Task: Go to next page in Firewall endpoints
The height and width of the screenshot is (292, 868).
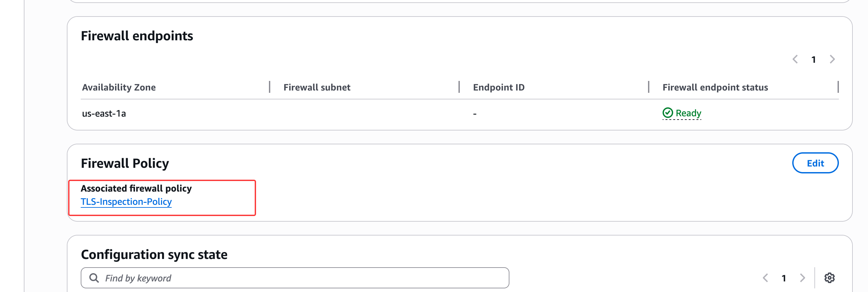Action: [x=832, y=59]
